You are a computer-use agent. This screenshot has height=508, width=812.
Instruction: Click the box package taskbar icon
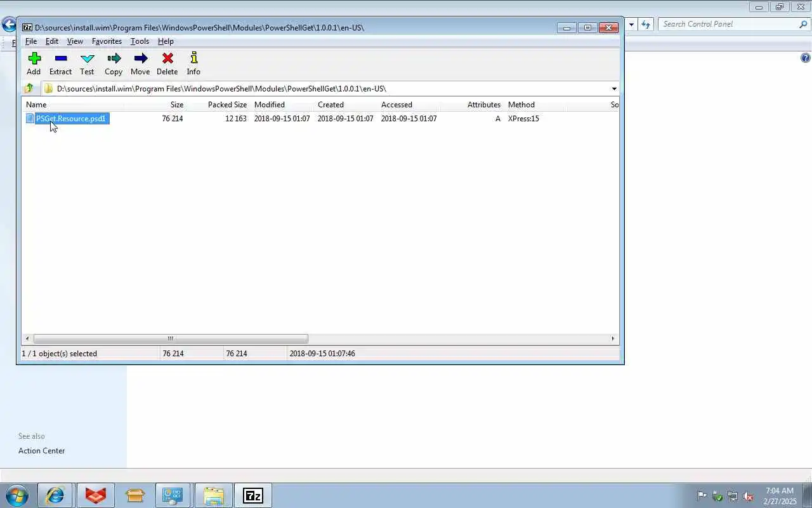click(x=134, y=495)
